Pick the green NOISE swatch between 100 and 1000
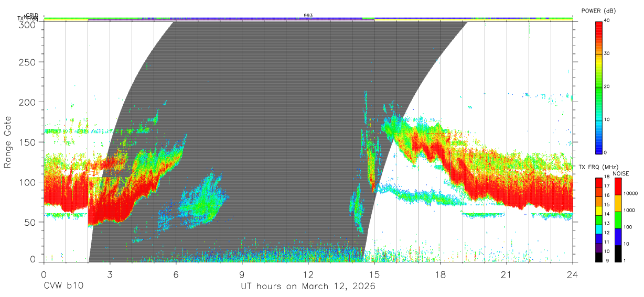 (618, 219)
